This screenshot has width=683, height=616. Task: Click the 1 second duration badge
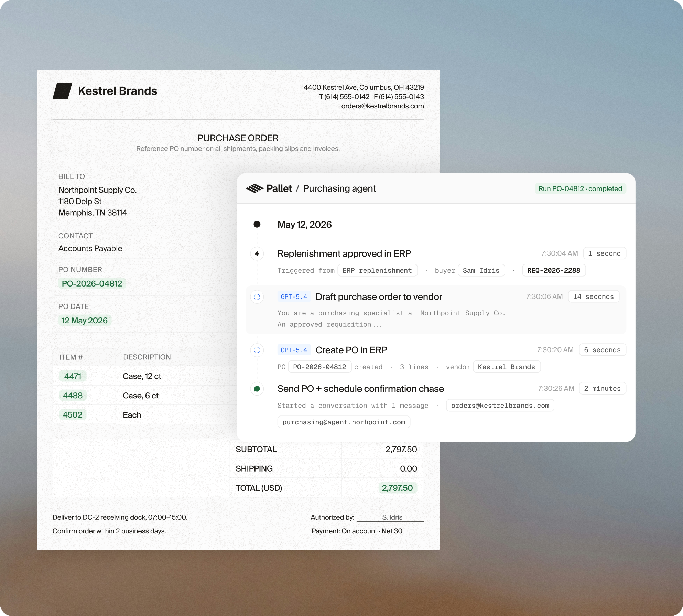coord(604,253)
